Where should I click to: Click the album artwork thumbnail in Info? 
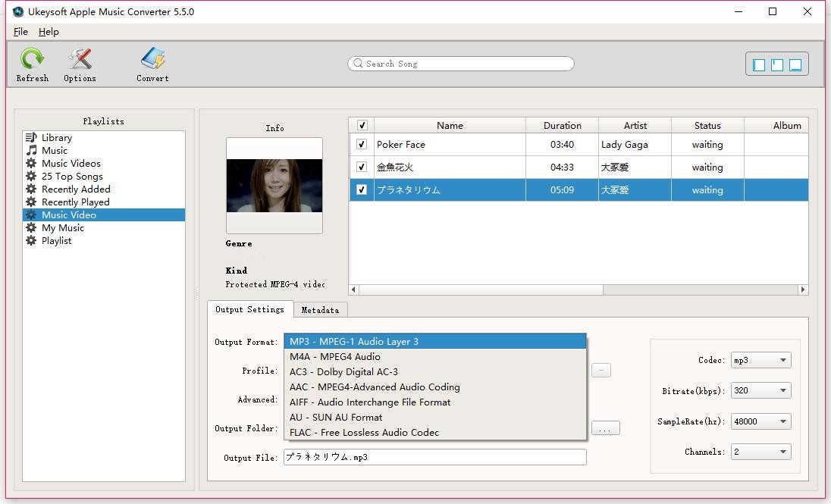coord(274,186)
